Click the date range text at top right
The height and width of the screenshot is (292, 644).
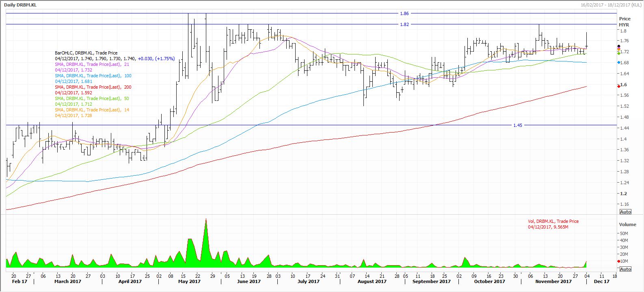611,4
